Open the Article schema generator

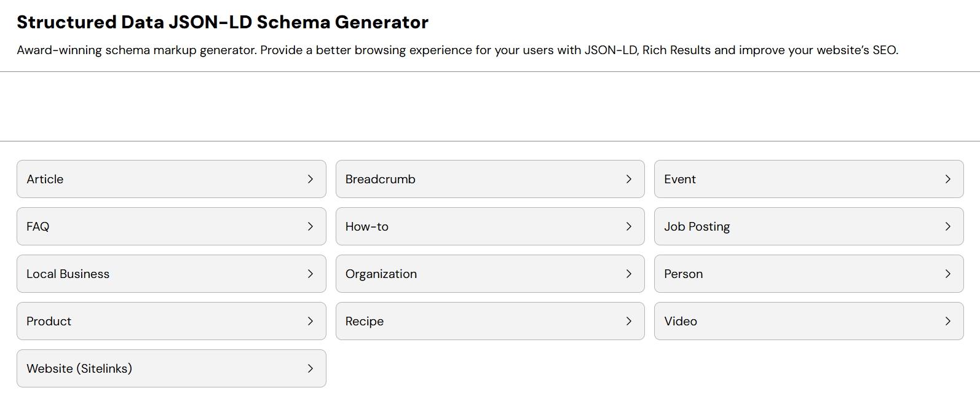[x=171, y=179]
